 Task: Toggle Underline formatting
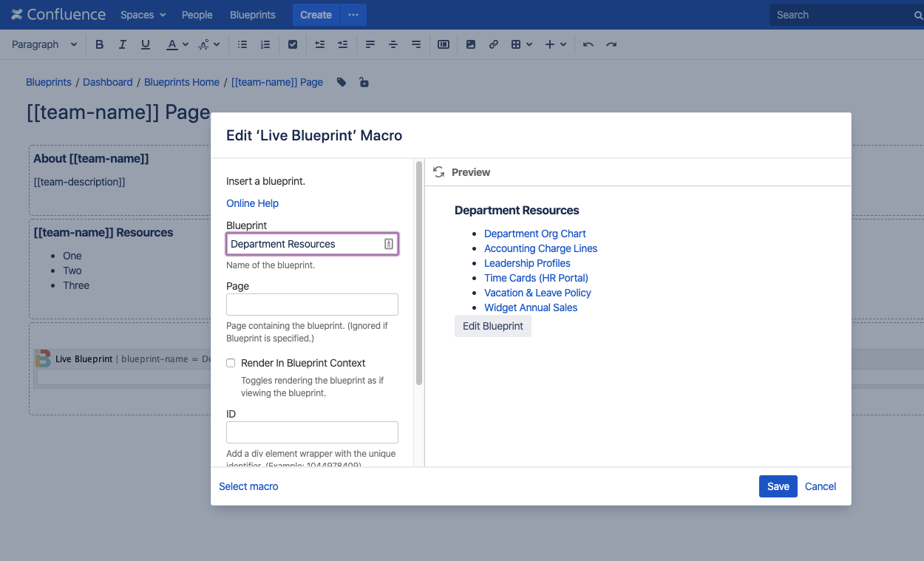(x=146, y=44)
